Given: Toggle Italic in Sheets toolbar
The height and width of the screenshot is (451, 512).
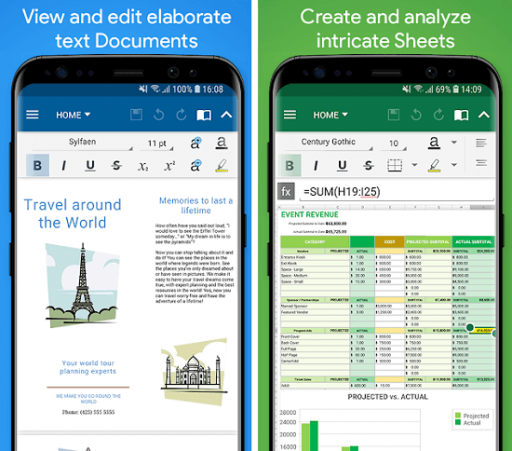Looking at the screenshot, I should [x=315, y=165].
